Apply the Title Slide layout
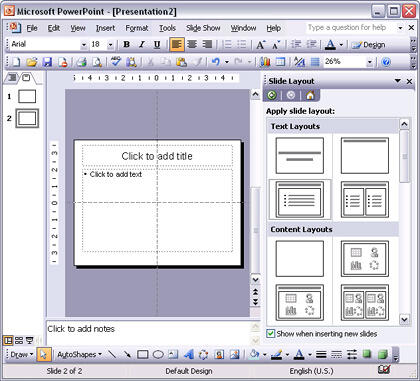Screen dimensions: 420x381 [x=300, y=155]
